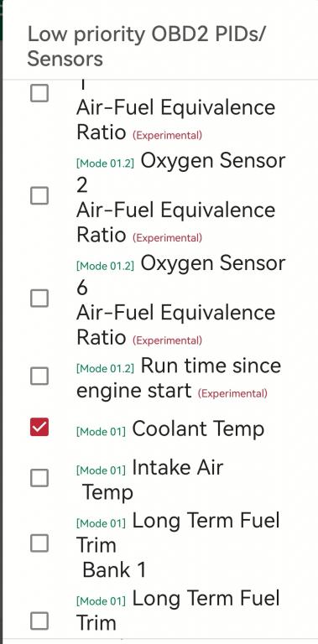The height and width of the screenshot is (644, 318).
Task: Click the Low priority OBD2 PIDs/Sensors title
Action: tap(147, 46)
